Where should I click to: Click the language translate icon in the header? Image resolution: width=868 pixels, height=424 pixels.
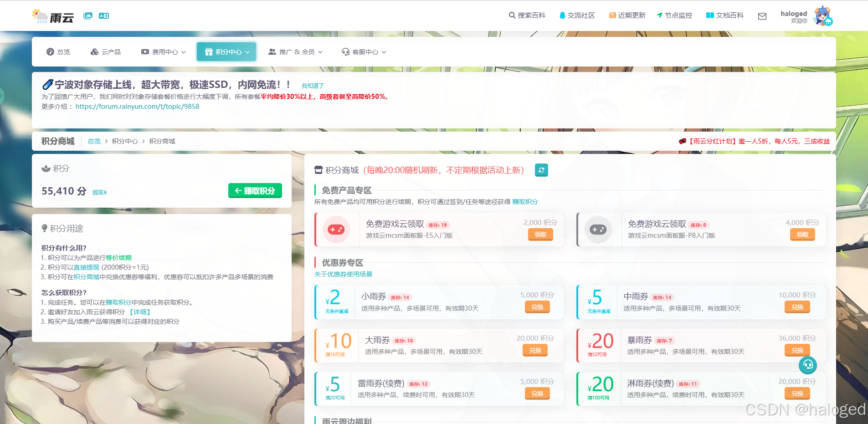pyautogui.click(x=104, y=15)
